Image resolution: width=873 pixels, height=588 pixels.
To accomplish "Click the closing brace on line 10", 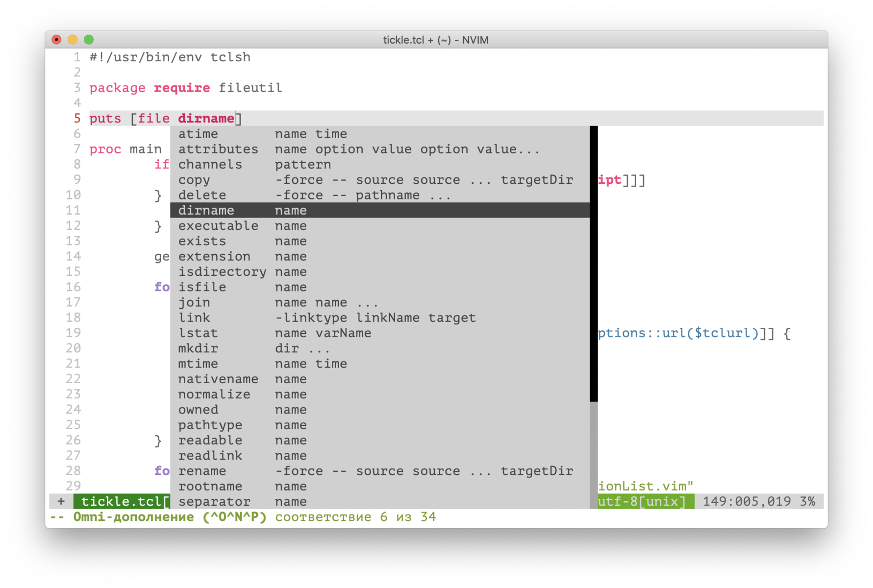I will point(158,195).
